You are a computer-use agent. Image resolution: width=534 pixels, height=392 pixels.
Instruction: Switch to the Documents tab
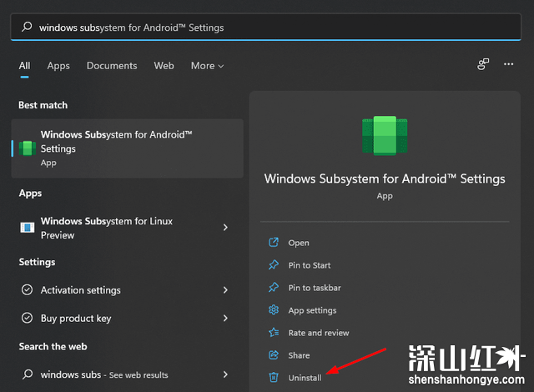point(112,66)
